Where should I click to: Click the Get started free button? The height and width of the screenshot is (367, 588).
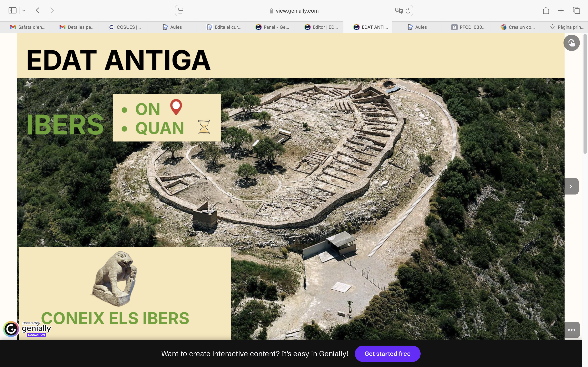pyautogui.click(x=387, y=354)
